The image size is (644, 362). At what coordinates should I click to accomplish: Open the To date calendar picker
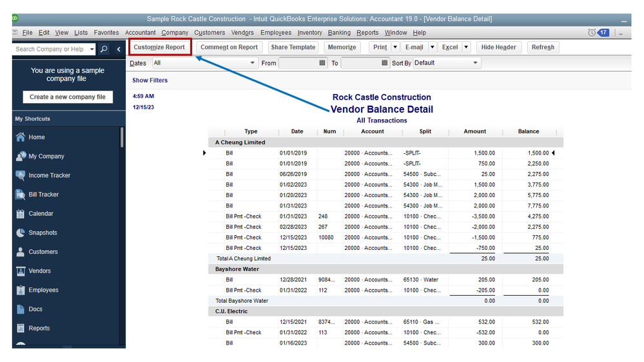tap(385, 63)
